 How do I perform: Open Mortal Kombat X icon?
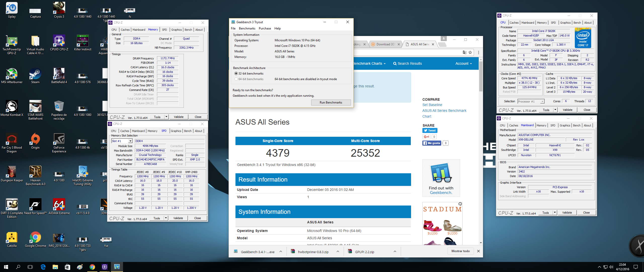(x=12, y=108)
